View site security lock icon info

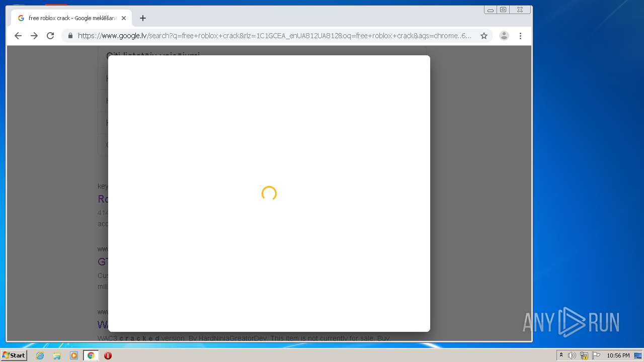tap(70, 36)
